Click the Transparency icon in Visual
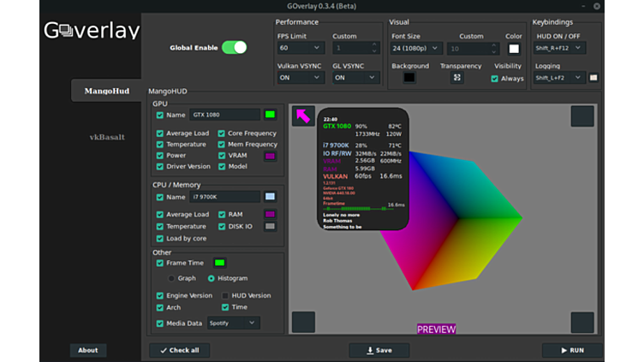644x362 pixels. [x=457, y=78]
